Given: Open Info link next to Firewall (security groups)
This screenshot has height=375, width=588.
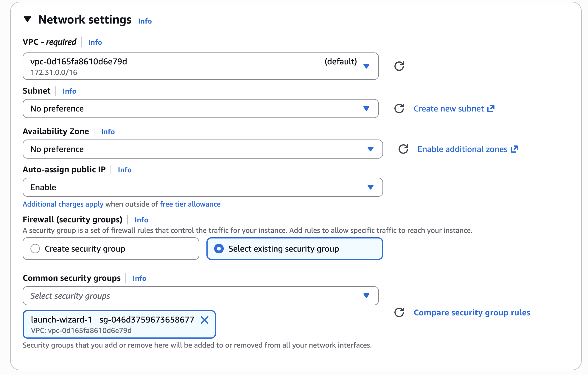Looking at the screenshot, I should pyautogui.click(x=141, y=220).
